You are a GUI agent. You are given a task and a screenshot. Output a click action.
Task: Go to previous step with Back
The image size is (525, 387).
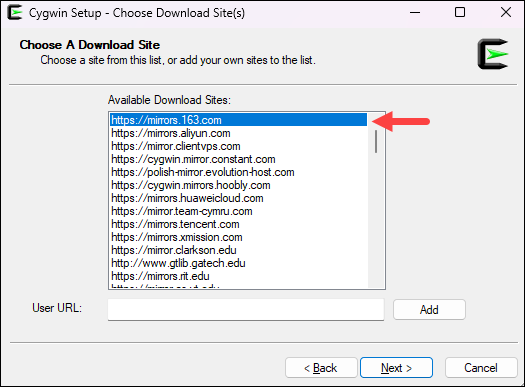coord(321,368)
